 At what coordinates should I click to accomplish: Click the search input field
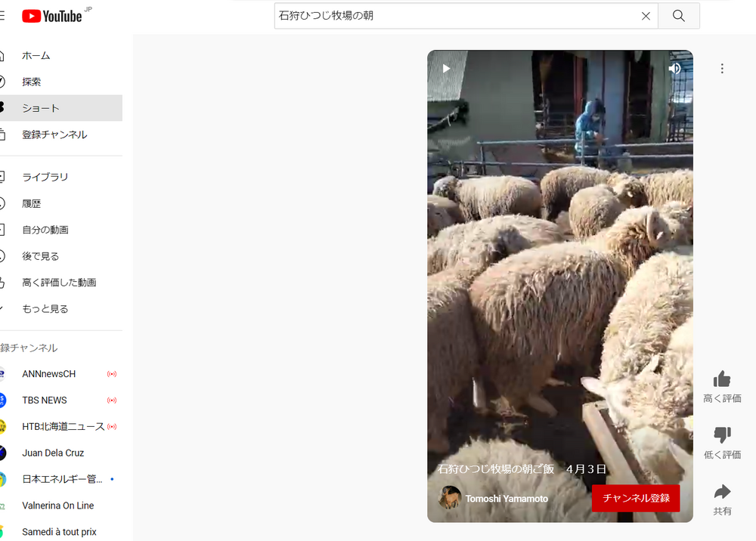tap(454, 16)
